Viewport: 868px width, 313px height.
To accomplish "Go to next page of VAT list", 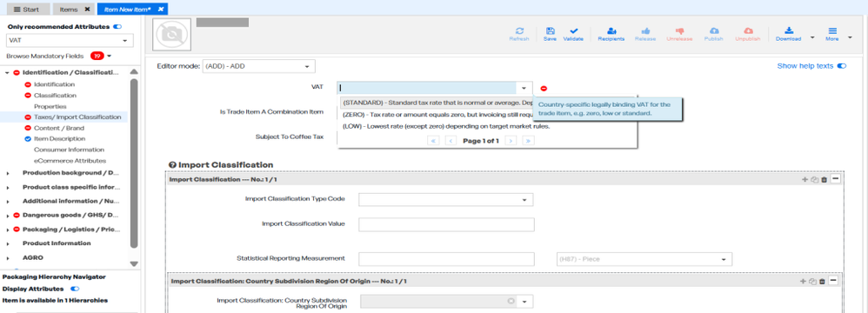I will pyautogui.click(x=511, y=141).
